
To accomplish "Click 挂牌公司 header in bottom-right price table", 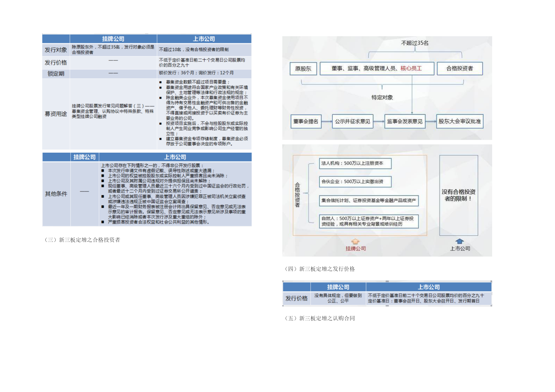I will click(x=338, y=287).
